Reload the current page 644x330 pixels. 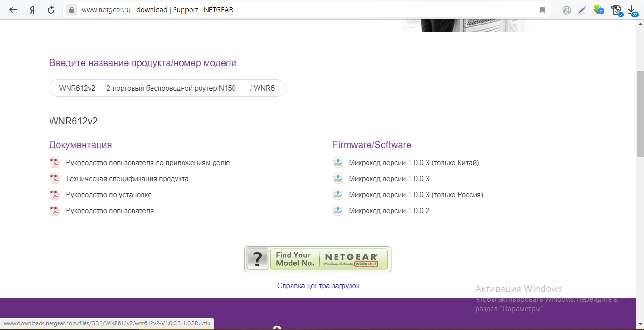tap(51, 10)
